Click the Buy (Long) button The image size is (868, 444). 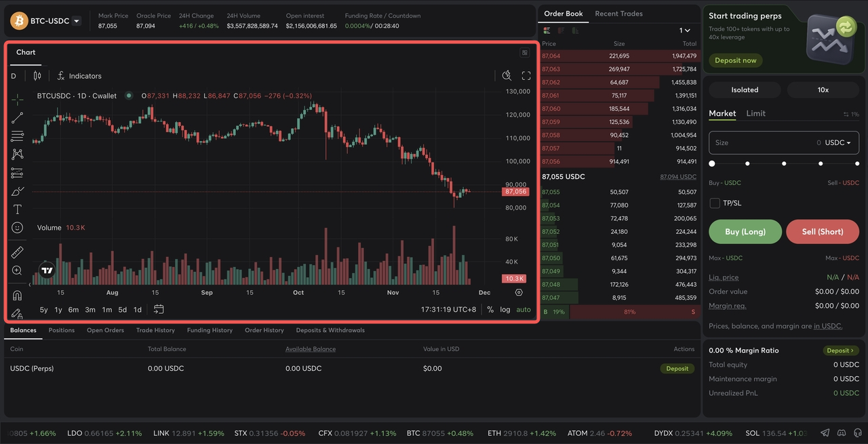(745, 232)
